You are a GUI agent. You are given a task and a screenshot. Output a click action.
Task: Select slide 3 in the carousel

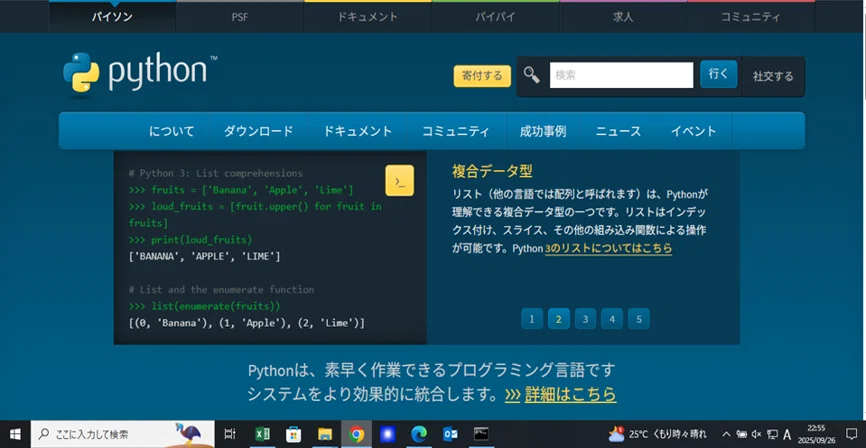585,319
